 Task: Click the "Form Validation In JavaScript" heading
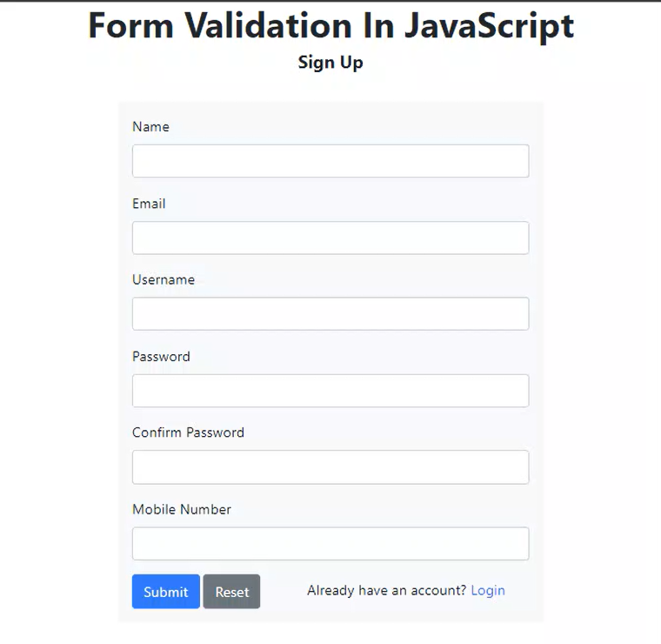coord(330,26)
